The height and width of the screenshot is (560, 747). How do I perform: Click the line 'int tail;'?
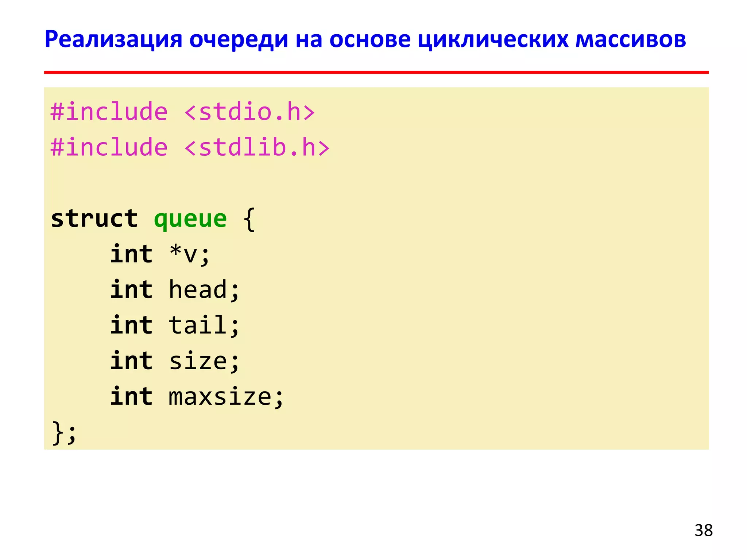click(175, 325)
